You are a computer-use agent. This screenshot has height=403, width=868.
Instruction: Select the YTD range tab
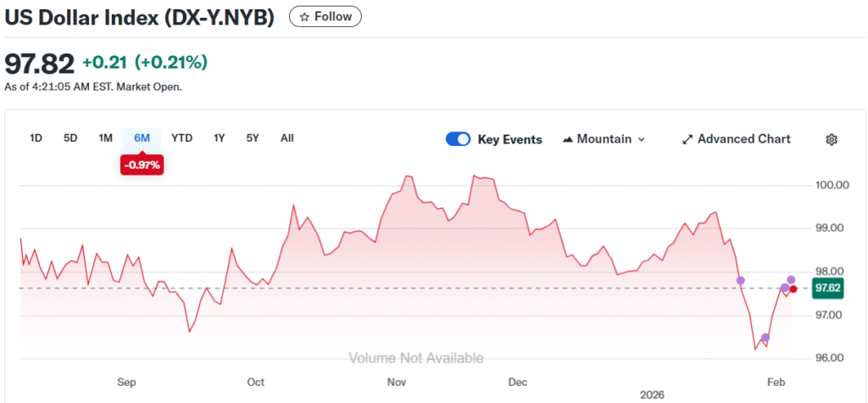(x=181, y=138)
